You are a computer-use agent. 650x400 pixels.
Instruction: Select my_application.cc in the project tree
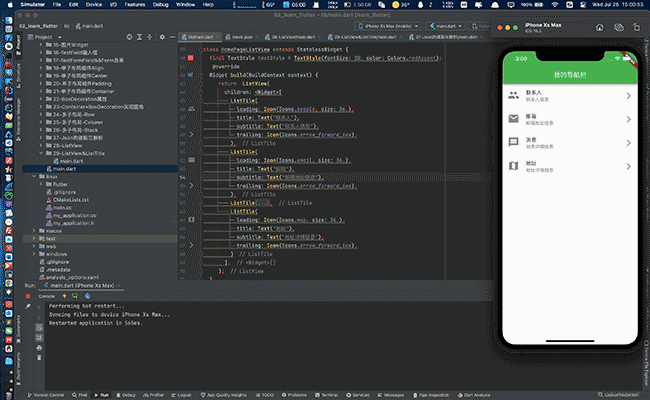coord(75,216)
